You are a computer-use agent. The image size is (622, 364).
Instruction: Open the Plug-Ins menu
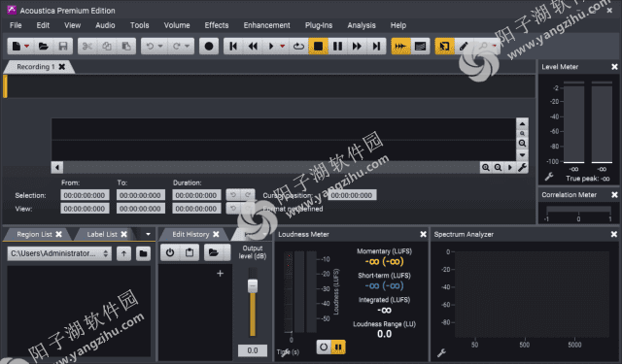[x=319, y=25]
